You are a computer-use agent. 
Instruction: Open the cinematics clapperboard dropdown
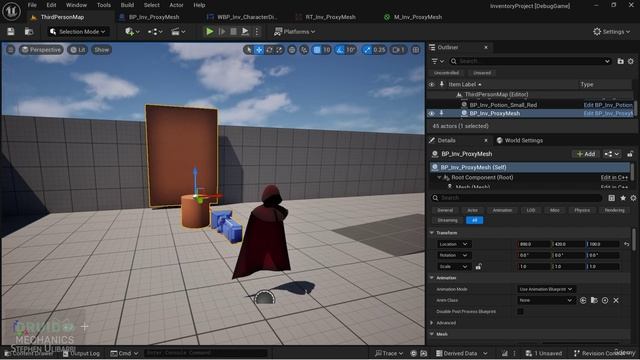178,31
